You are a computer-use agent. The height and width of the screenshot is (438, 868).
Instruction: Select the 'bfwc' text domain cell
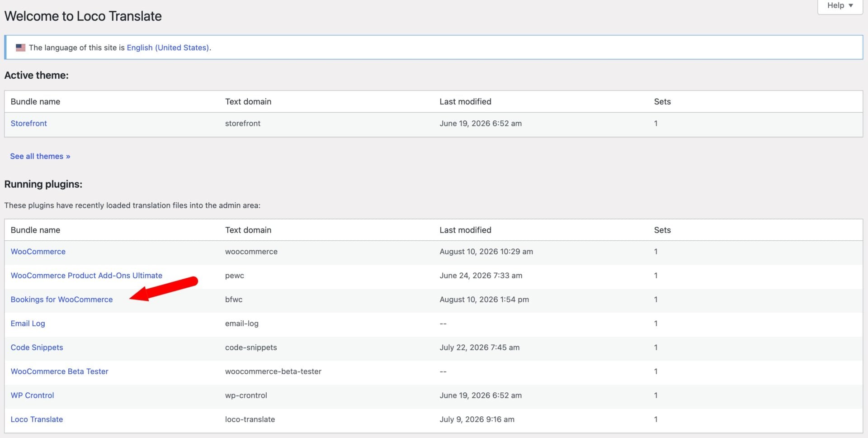(x=234, y=300)
